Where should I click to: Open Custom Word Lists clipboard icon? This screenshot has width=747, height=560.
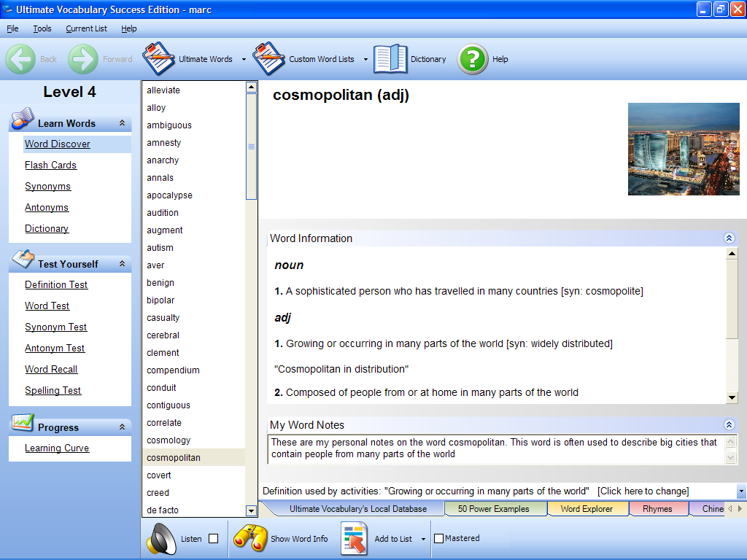coord(268,58)
